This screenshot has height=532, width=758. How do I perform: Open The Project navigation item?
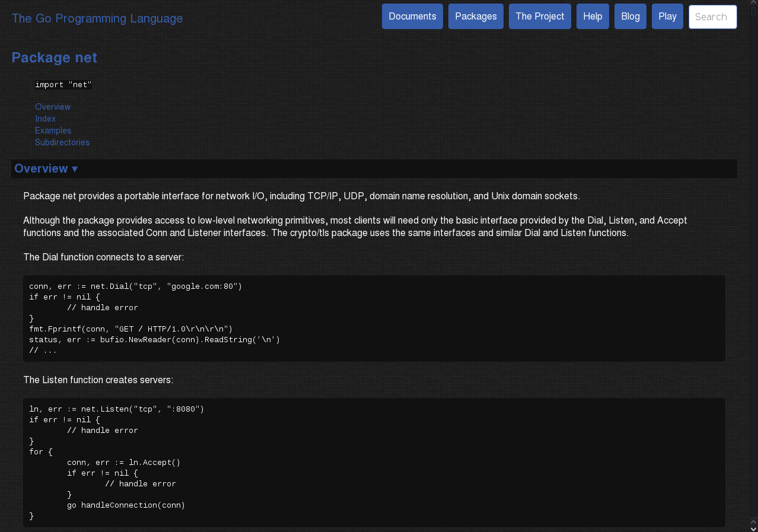[539, 16]
